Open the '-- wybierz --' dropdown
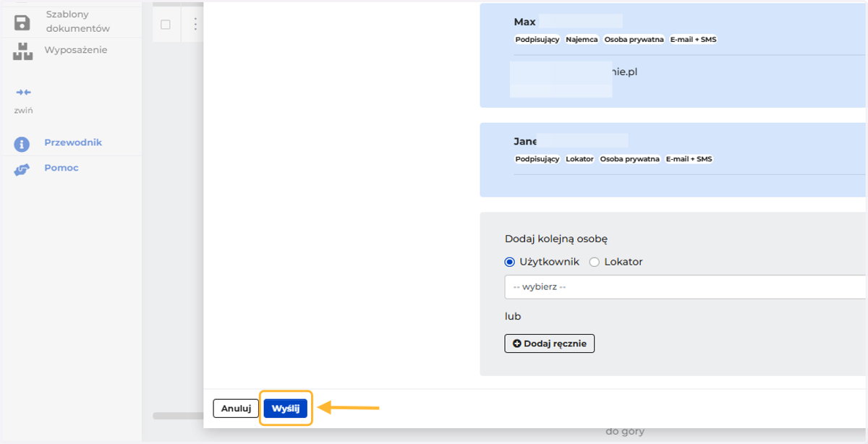Screen dimensions: 868x444 click(686, 286)
